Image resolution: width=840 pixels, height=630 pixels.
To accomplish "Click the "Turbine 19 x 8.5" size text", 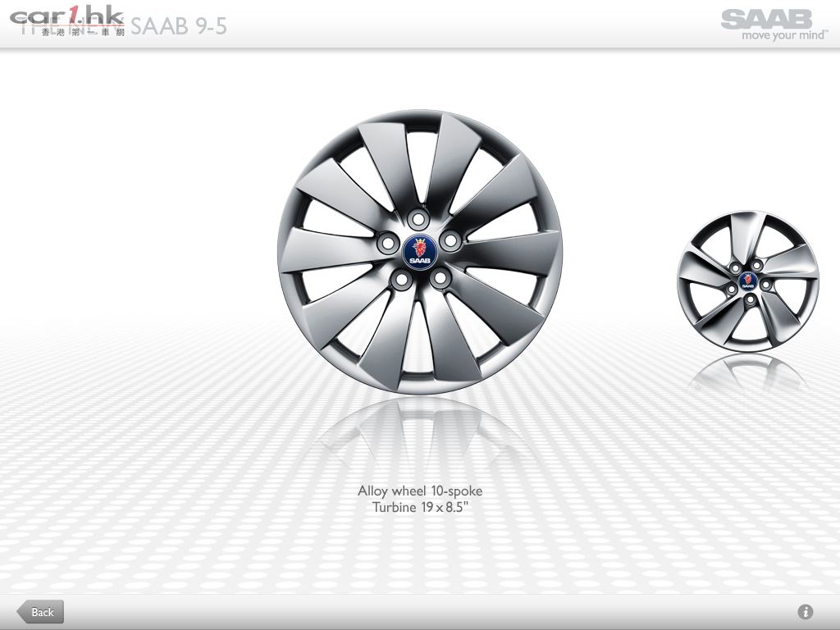I will (420, 508).
